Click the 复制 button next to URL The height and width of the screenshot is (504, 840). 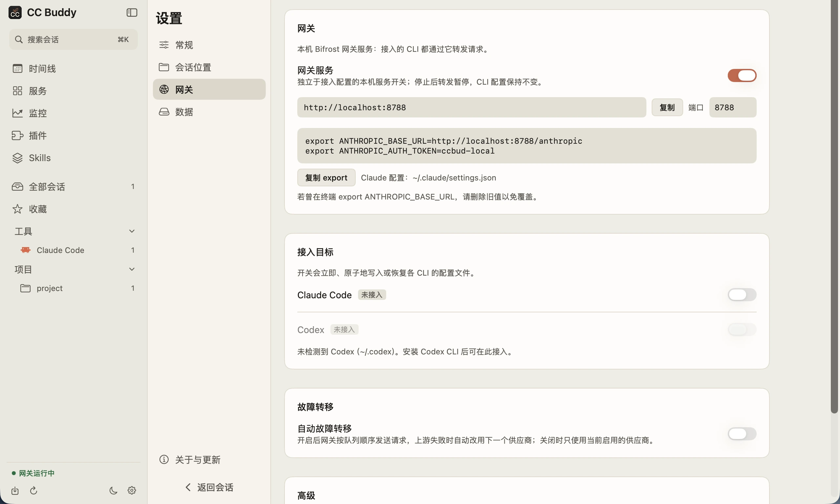point(667,107)
